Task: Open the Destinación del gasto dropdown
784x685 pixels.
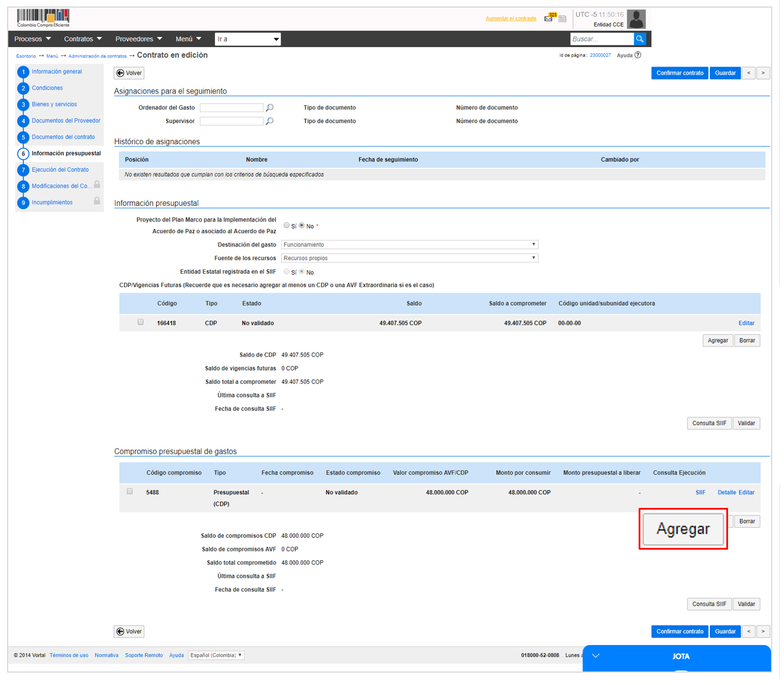Action: [410, 245]
